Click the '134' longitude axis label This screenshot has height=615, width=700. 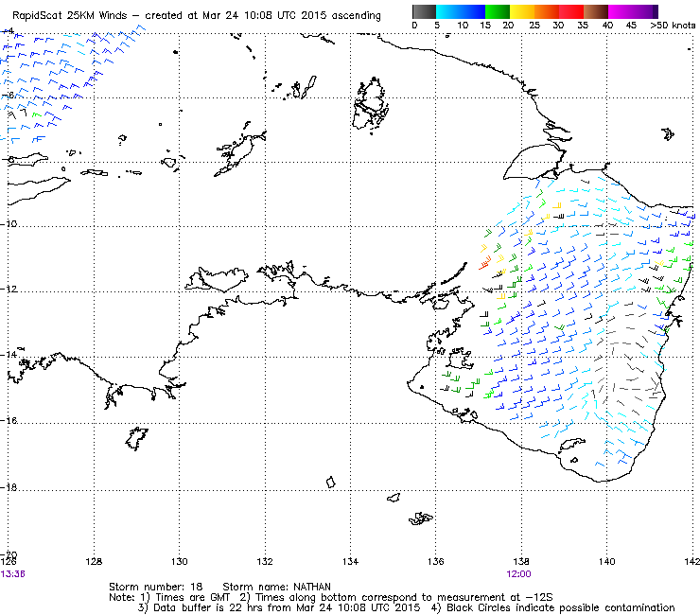(350, 561)
